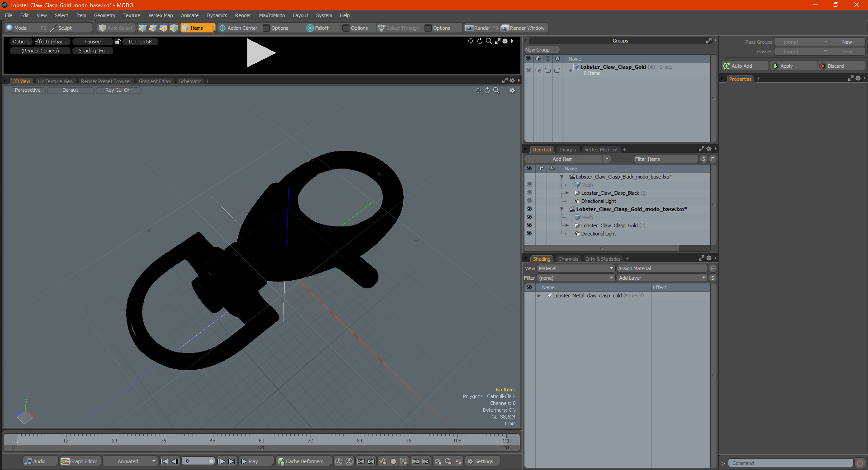
Task: Expand Lobster_Claw_Clasp_Gold folder
Action: (x=567, y=226)
